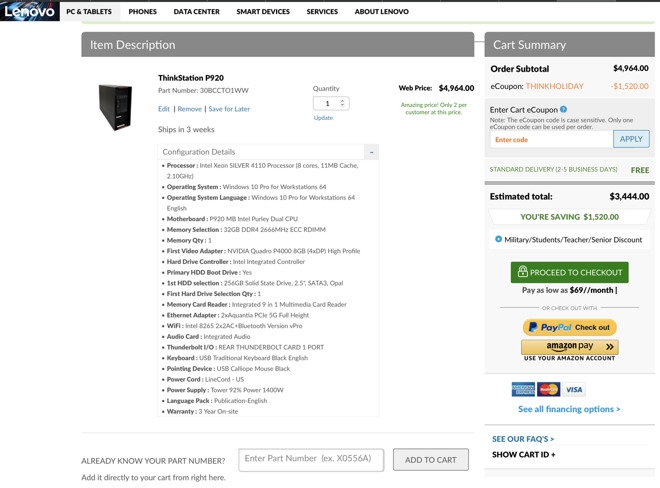Check out with the PayPal button
660x488 pixels.
pos(570,327)
